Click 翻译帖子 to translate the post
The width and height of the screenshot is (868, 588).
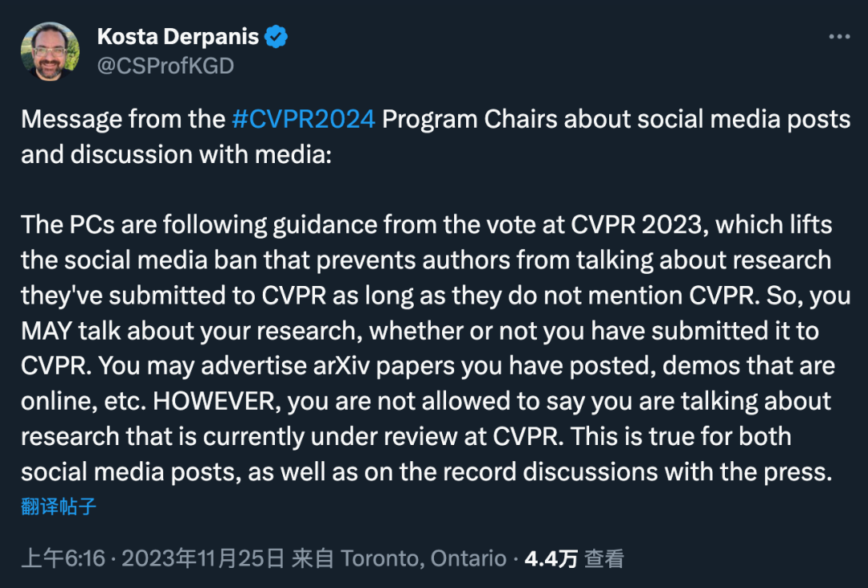pyautogui.click(x=59, y=507)
